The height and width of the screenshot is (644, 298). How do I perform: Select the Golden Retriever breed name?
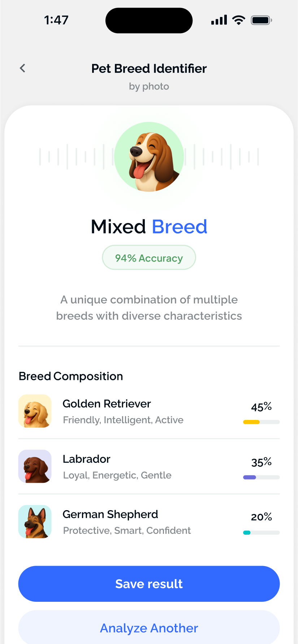[x=107, y=404]
